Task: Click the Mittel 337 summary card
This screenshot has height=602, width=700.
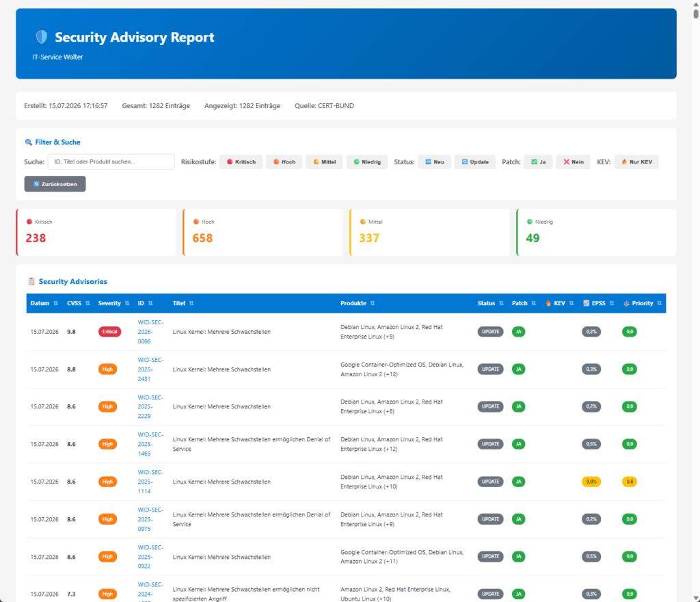Action: tap(429, 232)
